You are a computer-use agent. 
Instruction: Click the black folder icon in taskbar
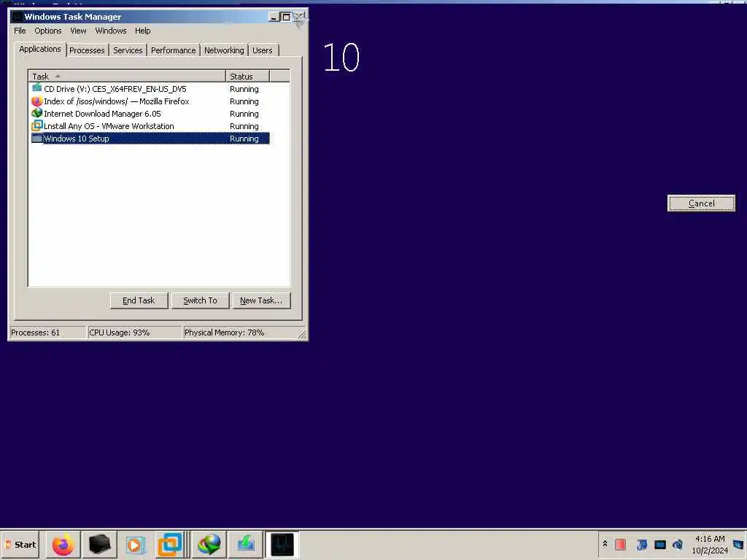[99, 545]
